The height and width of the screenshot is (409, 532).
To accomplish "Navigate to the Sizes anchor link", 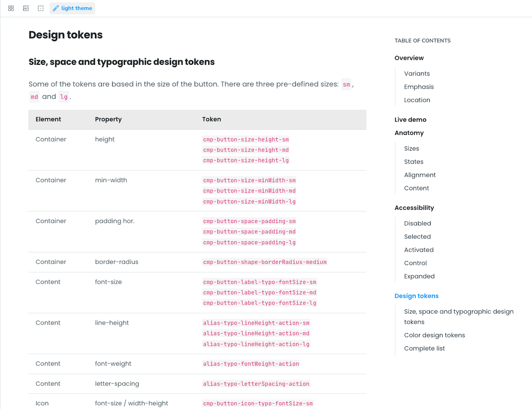I will click(411, 148).
